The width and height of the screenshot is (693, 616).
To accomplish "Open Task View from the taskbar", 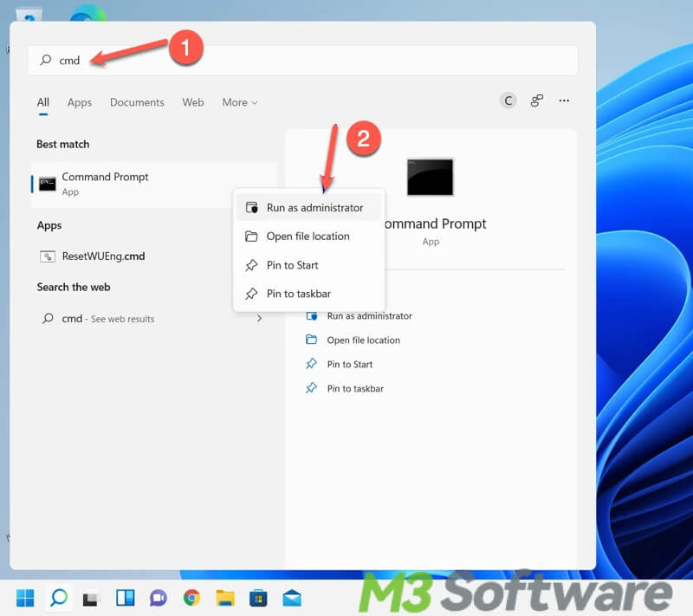I will 90,598.
